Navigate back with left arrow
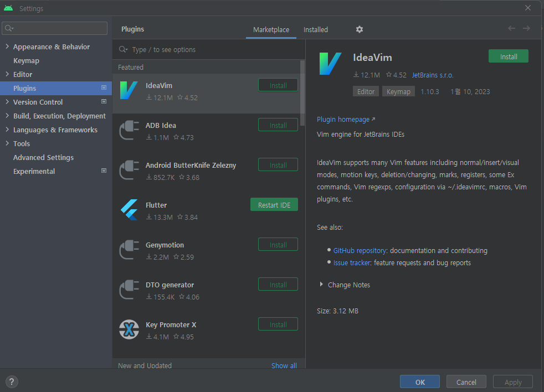 pos(511,28)
